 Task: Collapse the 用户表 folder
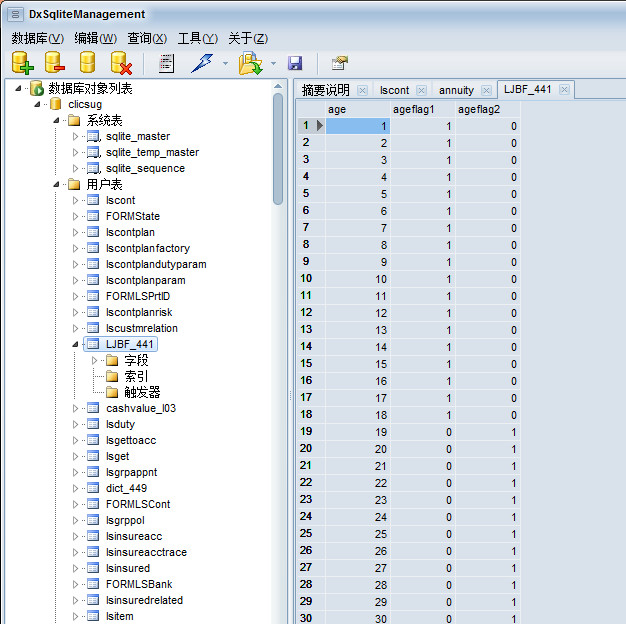point(56,184)
